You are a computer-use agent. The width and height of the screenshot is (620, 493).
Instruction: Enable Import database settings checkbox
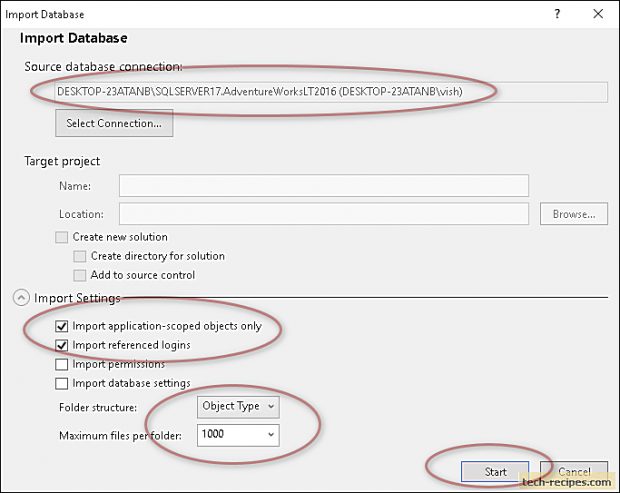(x=62, y=383)
